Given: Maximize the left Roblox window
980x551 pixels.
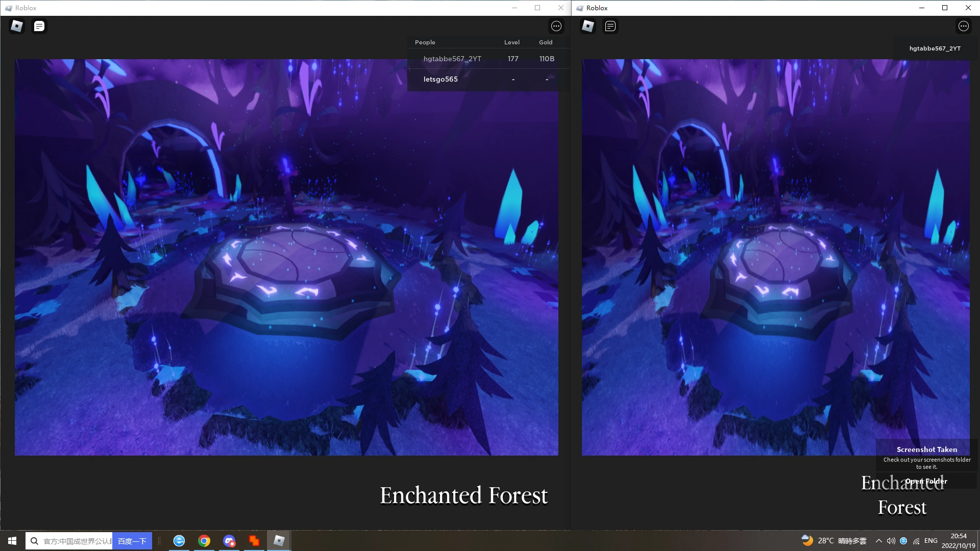Looking at the screenshot, I should pyautogui.click(x=537, y=8).
